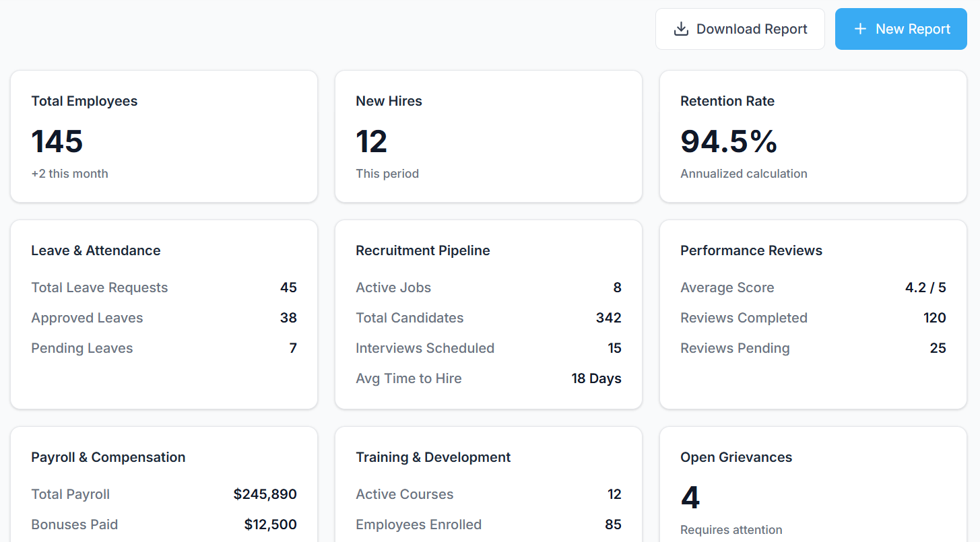Click the 145 total employees value

click(x=57, y=141)
